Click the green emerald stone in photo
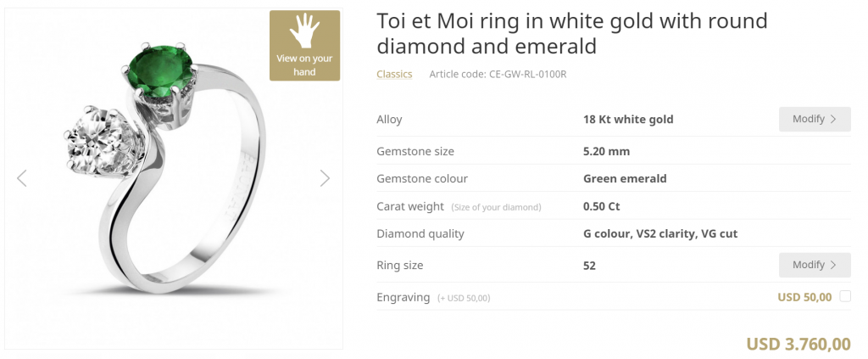The width and height of the screenshot is (868, 359). 160,72
